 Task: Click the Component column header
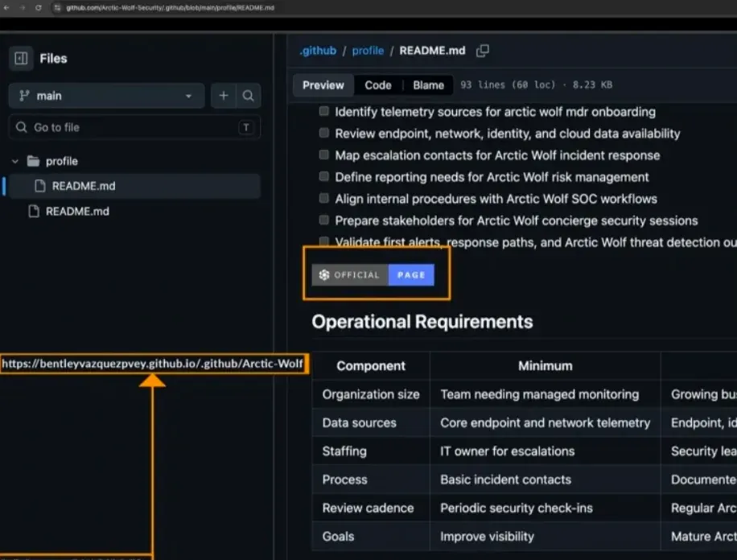[371, 366]
